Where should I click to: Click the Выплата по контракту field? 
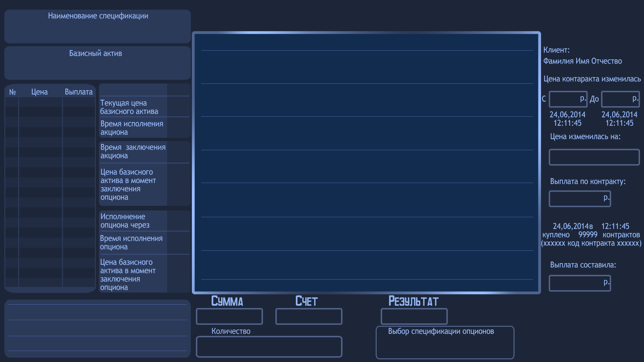(x=580, y=199)
